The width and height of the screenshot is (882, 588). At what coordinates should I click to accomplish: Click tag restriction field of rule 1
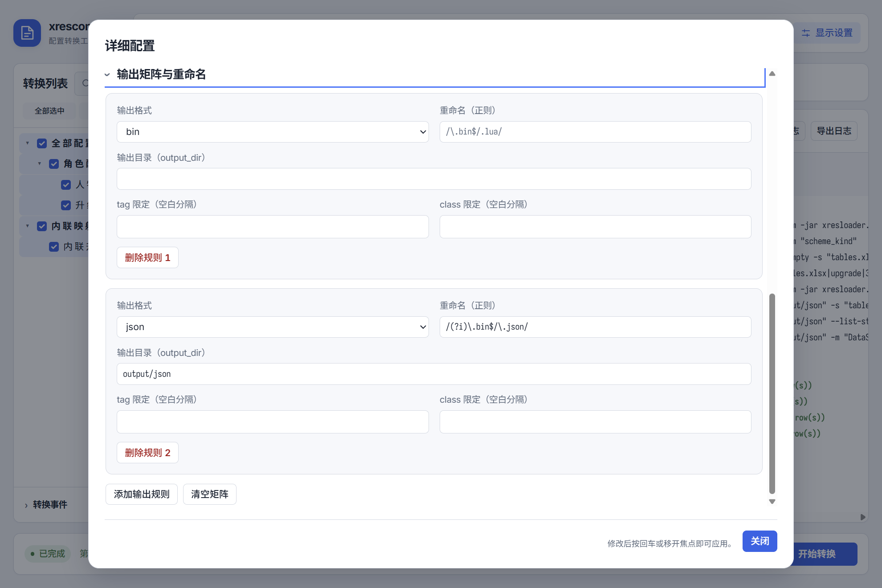click(x=273, y=227)
